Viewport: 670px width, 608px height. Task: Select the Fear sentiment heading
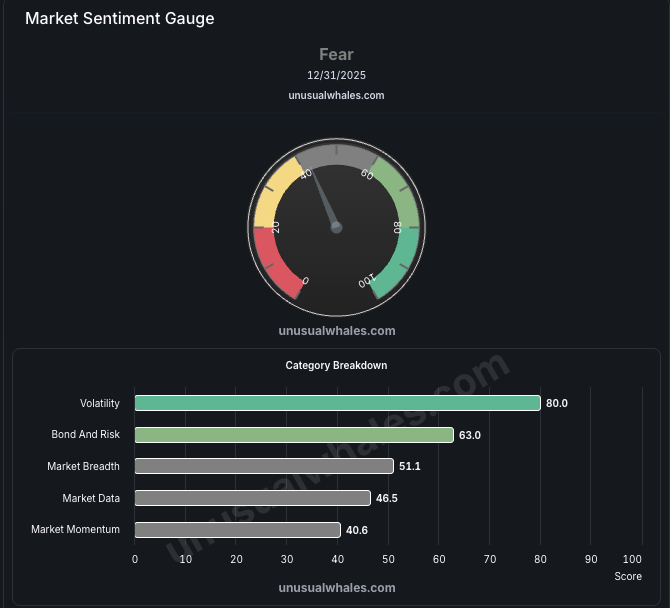tap(336, 54)
